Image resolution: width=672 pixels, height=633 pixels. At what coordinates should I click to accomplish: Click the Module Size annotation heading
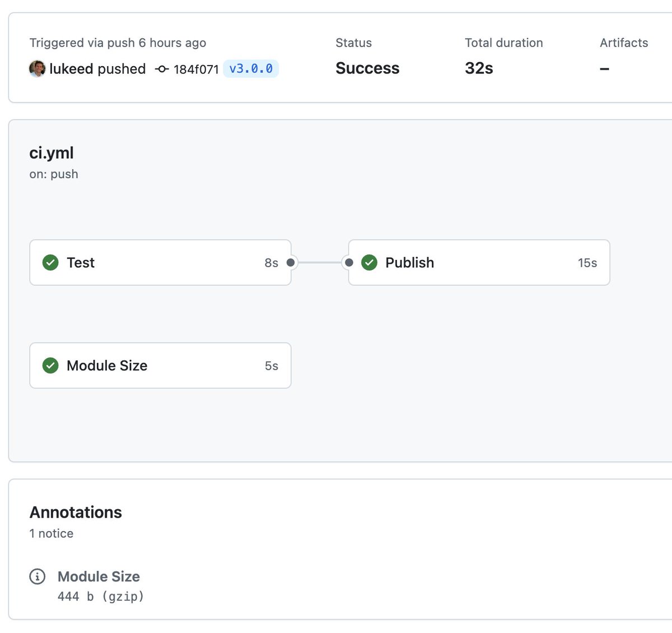[99, 576]
